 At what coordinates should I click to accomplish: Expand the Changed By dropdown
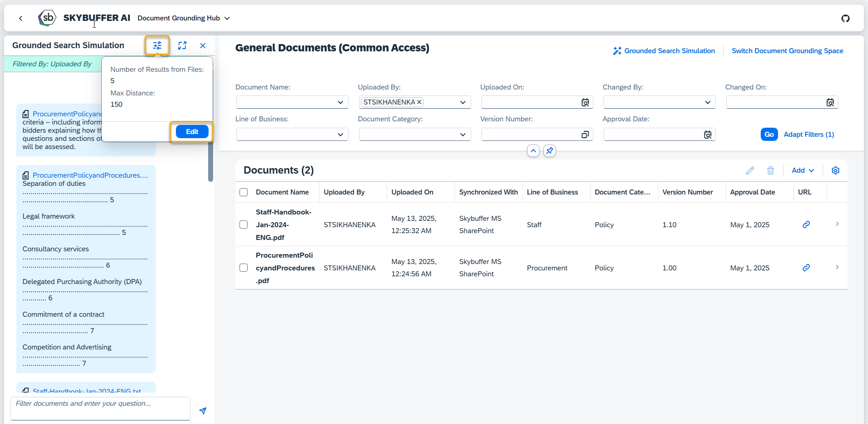click(708, 102)
